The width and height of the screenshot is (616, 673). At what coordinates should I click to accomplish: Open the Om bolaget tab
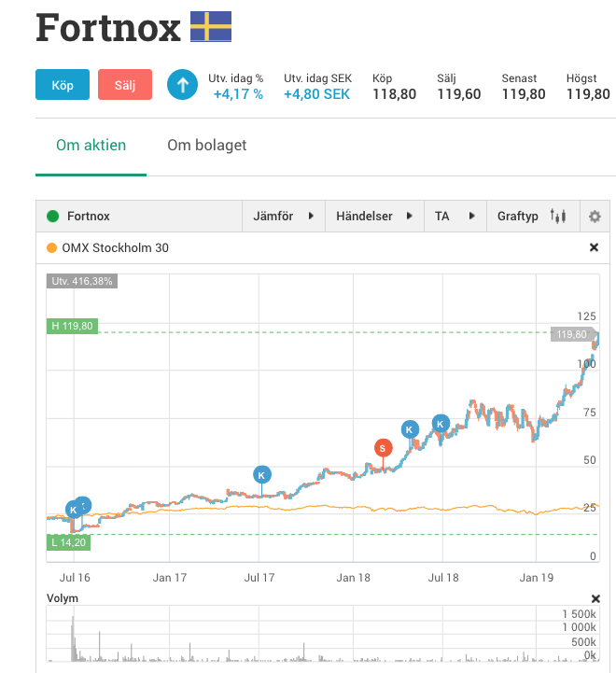point(207,145)
